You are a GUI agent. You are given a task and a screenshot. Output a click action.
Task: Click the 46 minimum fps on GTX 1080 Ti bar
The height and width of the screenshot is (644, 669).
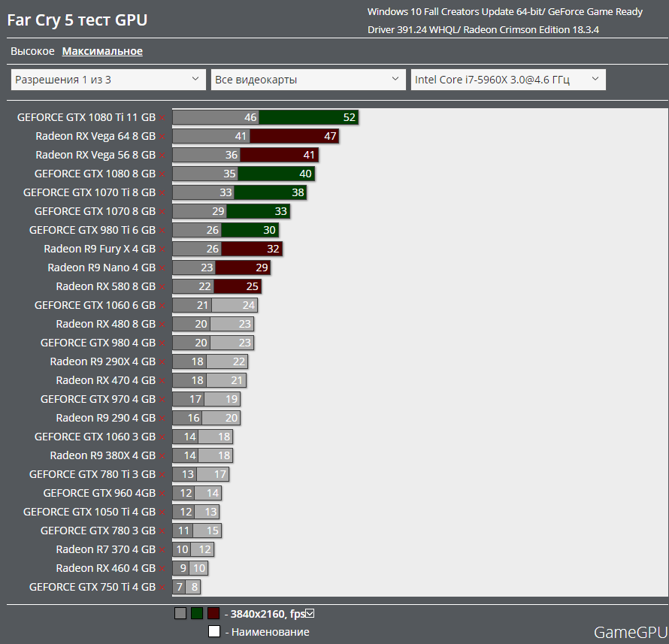[250, 117]
